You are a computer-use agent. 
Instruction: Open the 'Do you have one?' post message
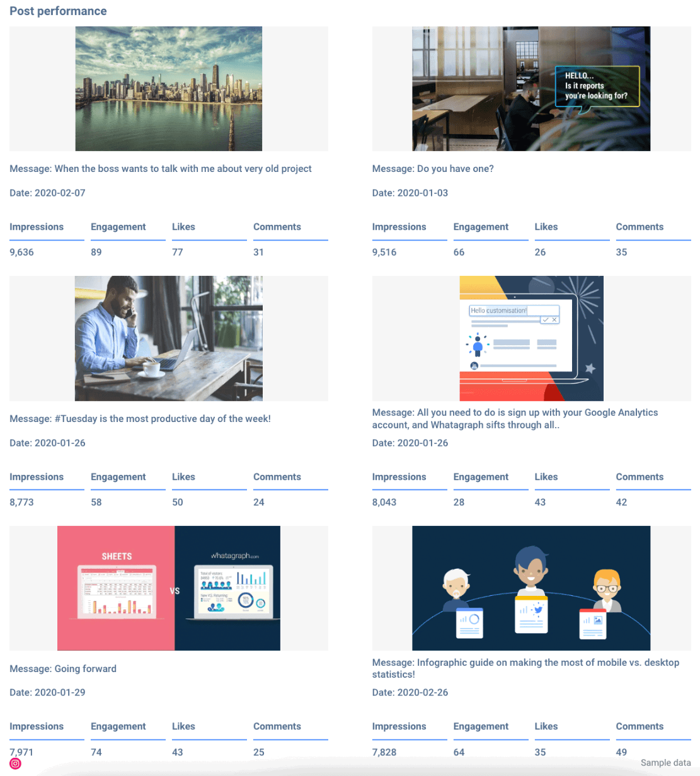click(x=433, y=168)
